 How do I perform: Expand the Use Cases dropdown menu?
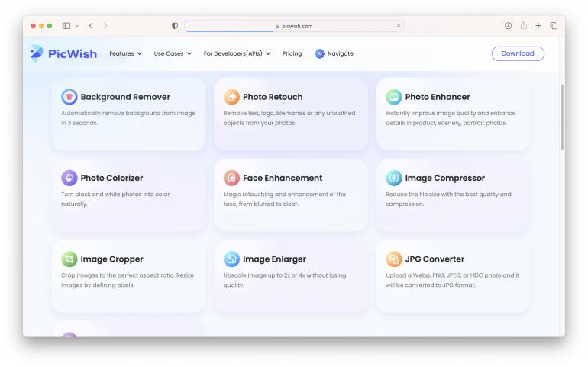173,53
